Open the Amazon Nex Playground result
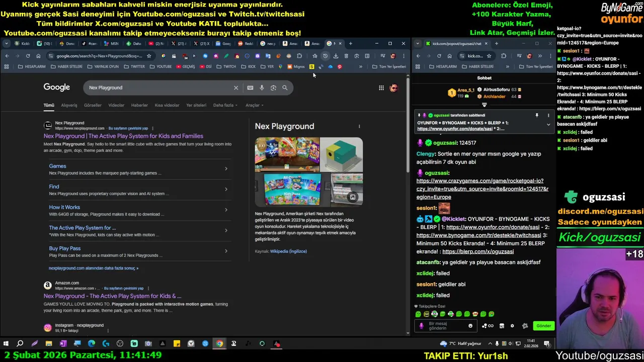The height and width of the screenshot is (362, 644). click(x=112, y=296)
